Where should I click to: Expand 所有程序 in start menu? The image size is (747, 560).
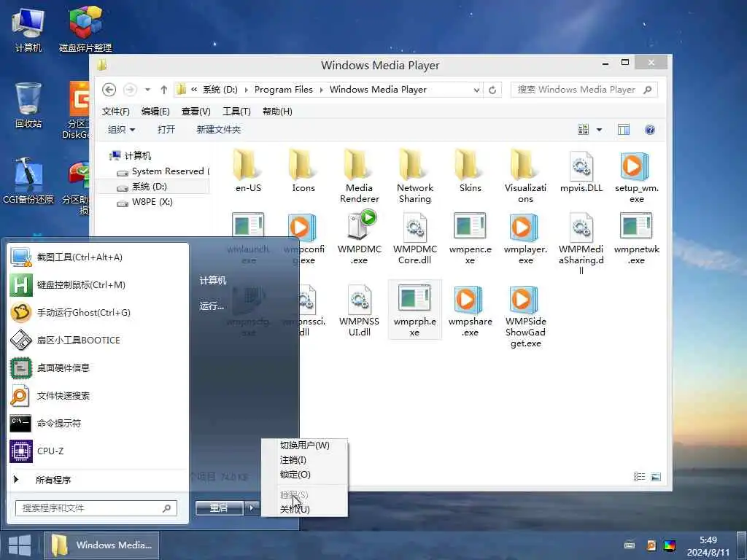pos(98,480)
